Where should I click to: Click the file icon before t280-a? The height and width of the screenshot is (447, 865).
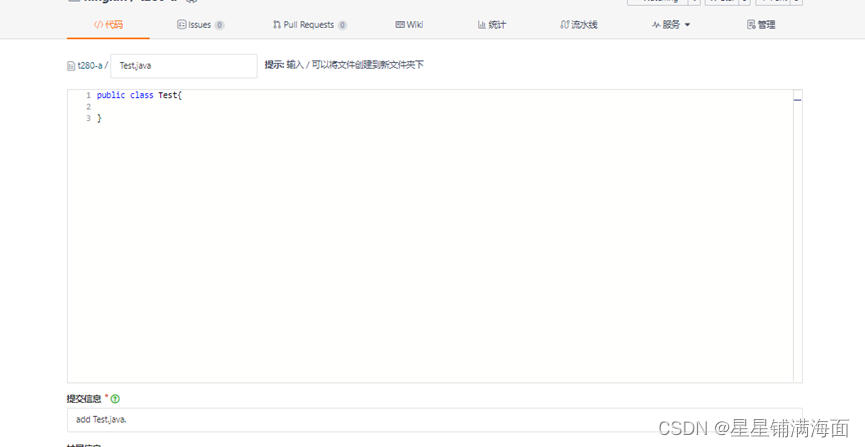pyautogui.click(x=71, y=66)
